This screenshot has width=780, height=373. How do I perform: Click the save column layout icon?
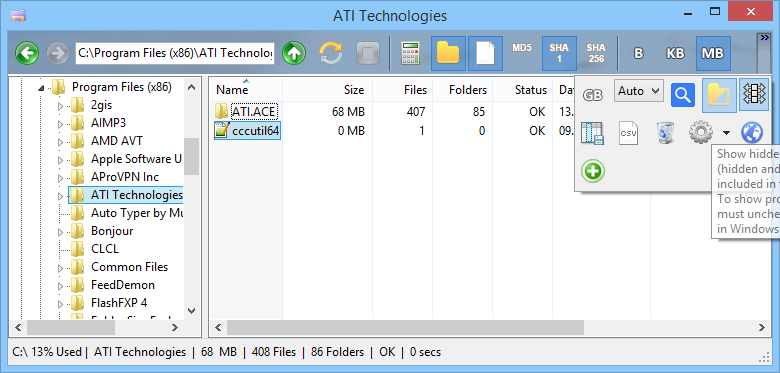[x=592, y=133]
